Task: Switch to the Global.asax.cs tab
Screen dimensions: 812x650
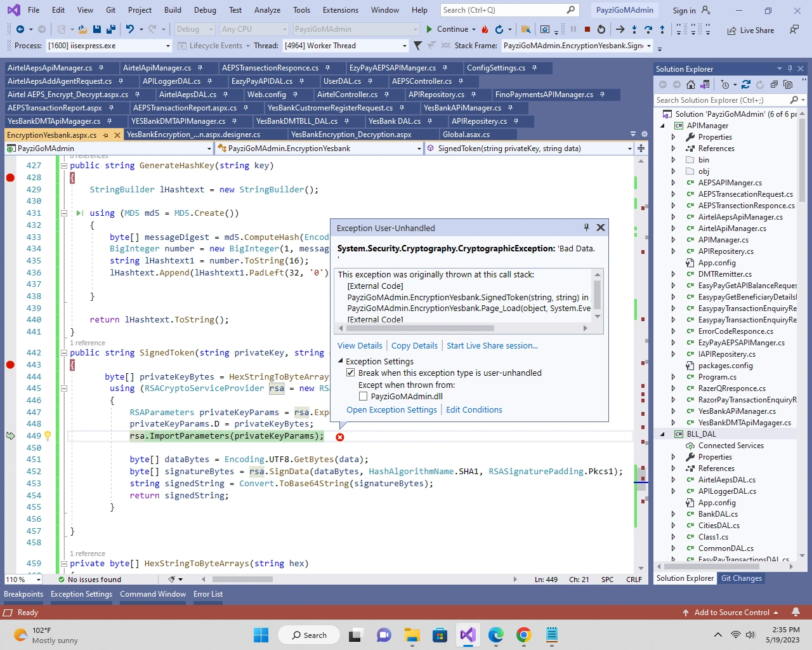Action: (466, 135)
